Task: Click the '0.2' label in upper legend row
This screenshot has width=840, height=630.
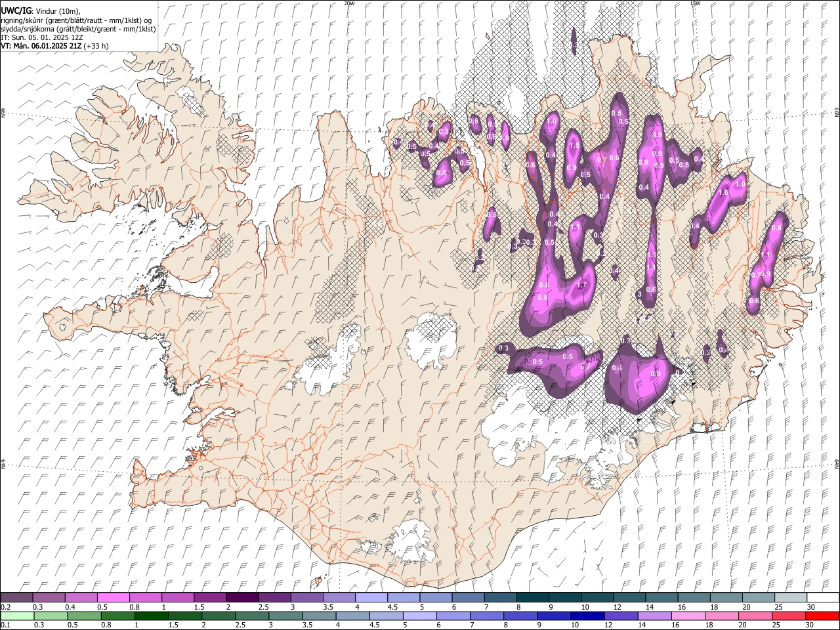Action: pyautogui.click(x=5, y=607)
